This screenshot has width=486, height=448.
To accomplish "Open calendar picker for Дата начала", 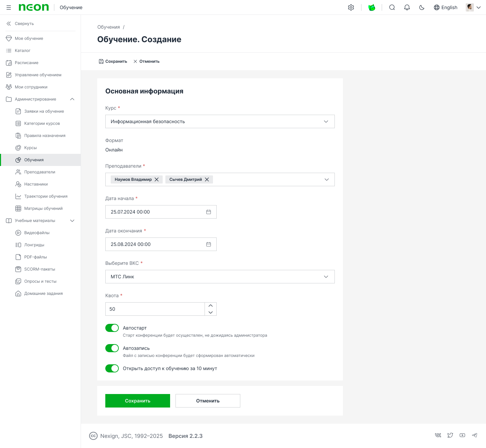I will coord(209,212).
